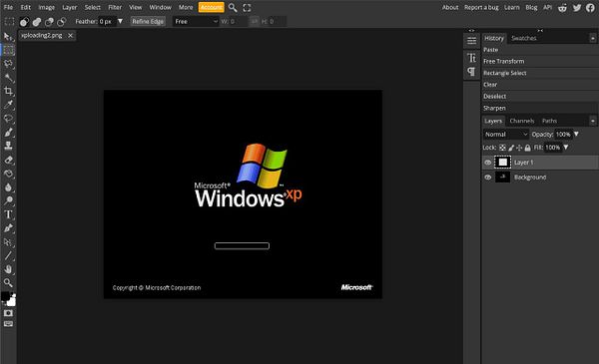Select the Clone Stamp tool
Screen dimensions: 599x364
[x=8, y=146]
